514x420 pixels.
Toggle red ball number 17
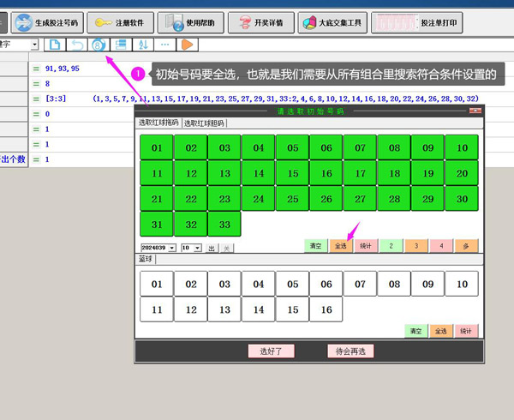click(360, 173)
